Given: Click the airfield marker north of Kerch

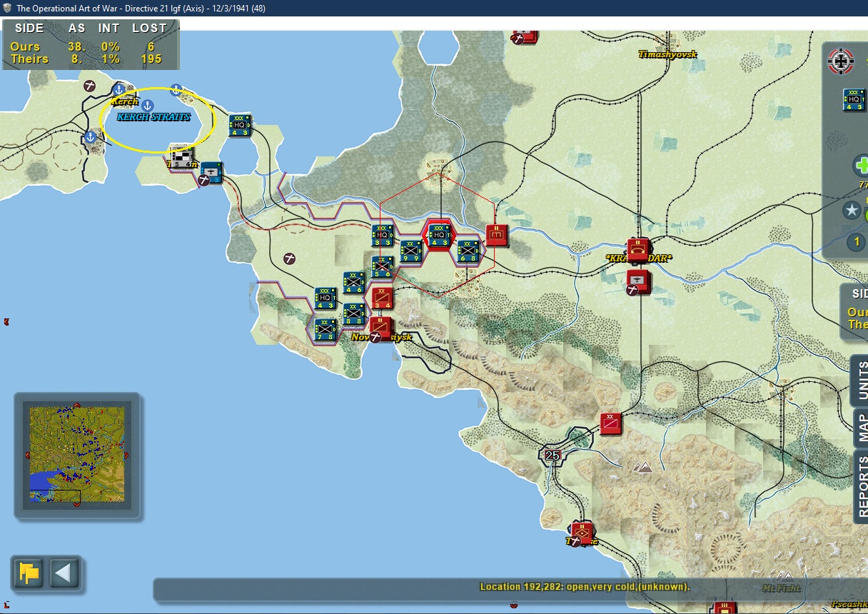Looking at the screenshot, I should [89, 86].
